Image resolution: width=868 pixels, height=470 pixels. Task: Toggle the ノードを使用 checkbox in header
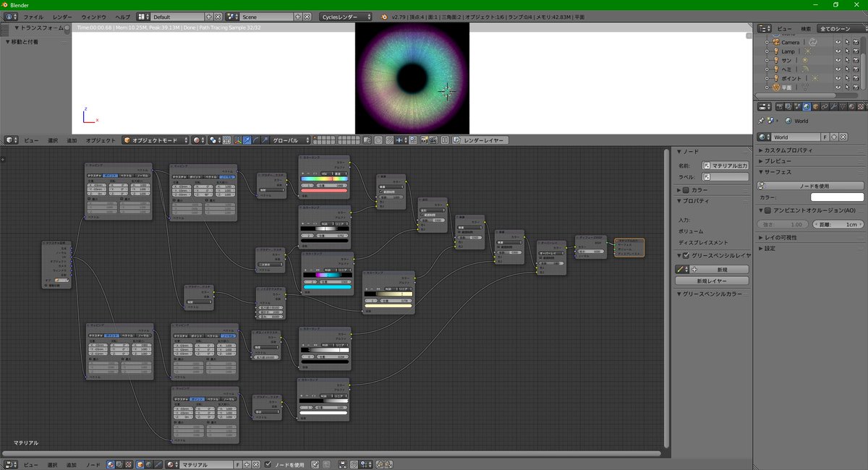pyautogui.click(x=269, y=465)
